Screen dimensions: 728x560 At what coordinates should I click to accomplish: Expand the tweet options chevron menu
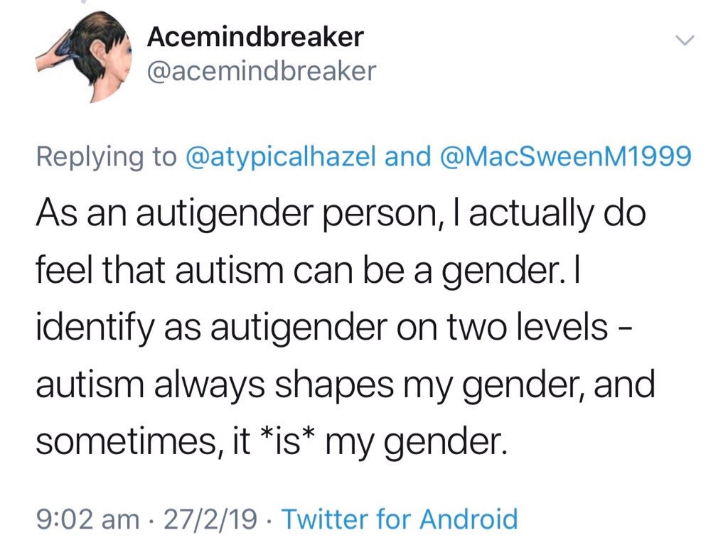[685, 41]
